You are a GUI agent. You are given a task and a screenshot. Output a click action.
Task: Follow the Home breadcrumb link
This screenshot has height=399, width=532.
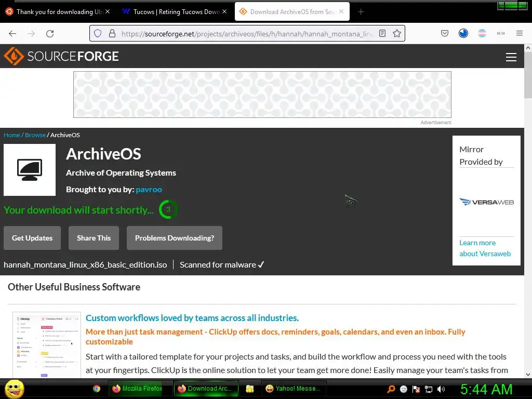(x=12, y=135)
